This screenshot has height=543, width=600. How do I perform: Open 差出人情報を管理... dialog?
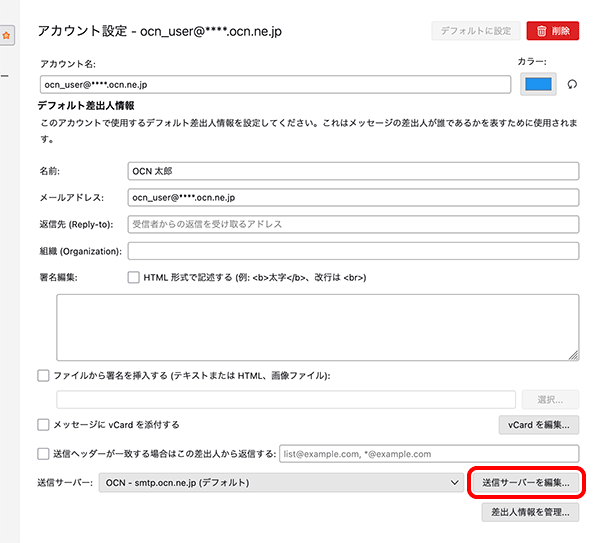coord(530,512)
